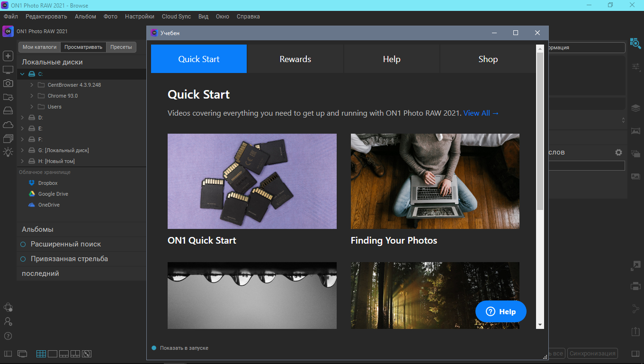Toggle the 'Показать в запуске' option
The height and width of the screenshot is (364, 644).
154,348
